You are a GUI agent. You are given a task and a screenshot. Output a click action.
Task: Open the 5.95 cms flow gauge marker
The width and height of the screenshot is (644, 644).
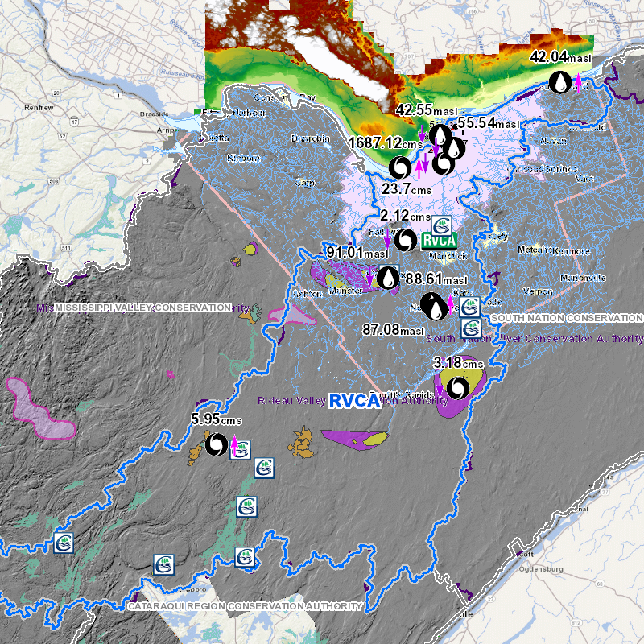(217, 444)
